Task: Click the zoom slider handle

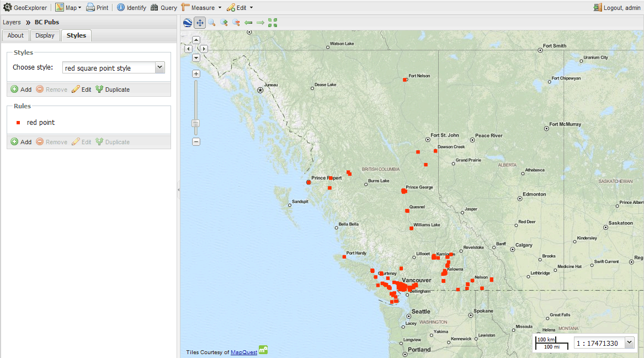Action: click(x=195, y=123)
